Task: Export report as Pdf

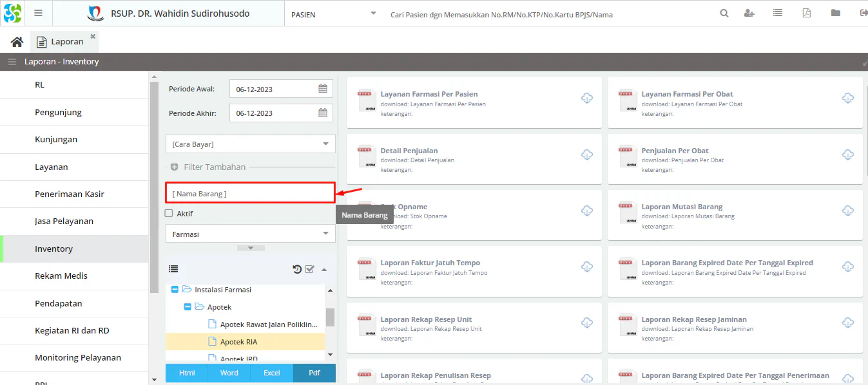Action: pyautogui.click(x=314, y=373)
